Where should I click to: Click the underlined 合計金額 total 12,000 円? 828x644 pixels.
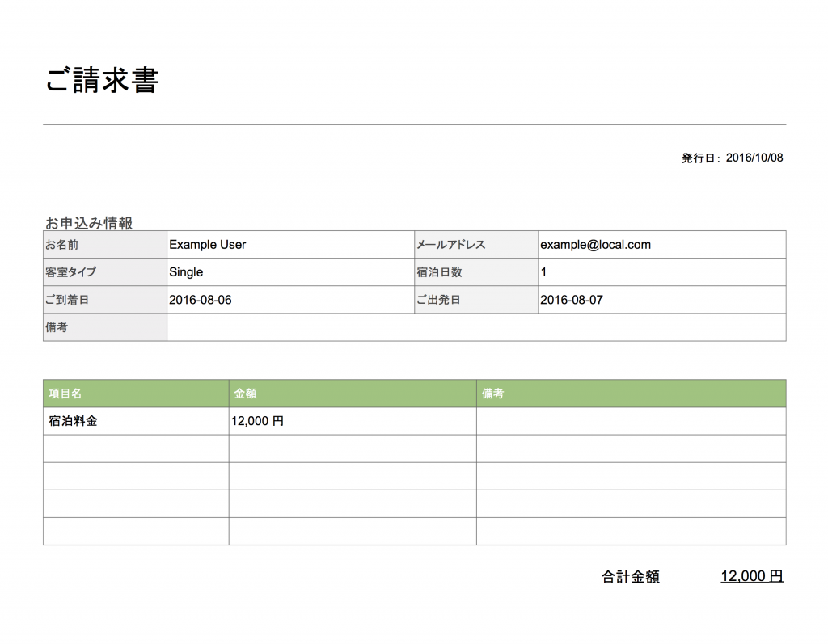752,575
